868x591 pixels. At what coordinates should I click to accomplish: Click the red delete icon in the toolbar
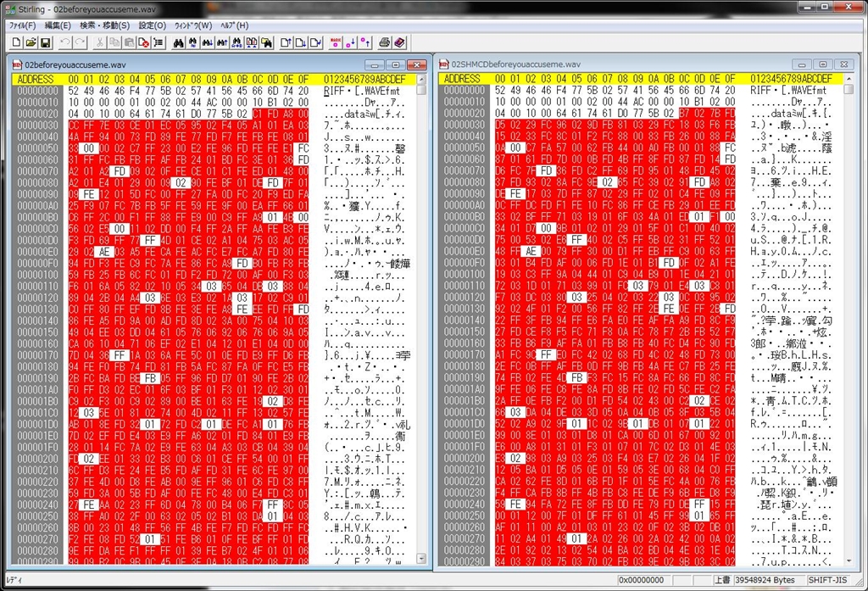pos(144,42)
